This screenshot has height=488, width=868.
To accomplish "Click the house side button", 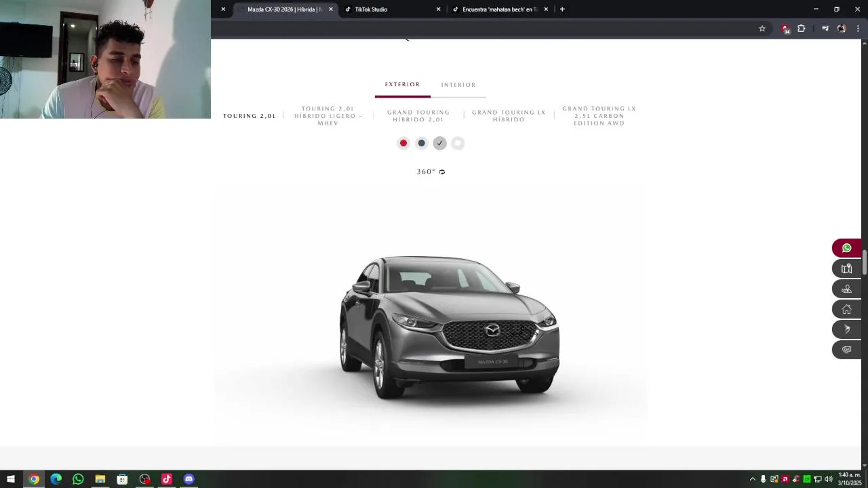I will tap(846, 309).
